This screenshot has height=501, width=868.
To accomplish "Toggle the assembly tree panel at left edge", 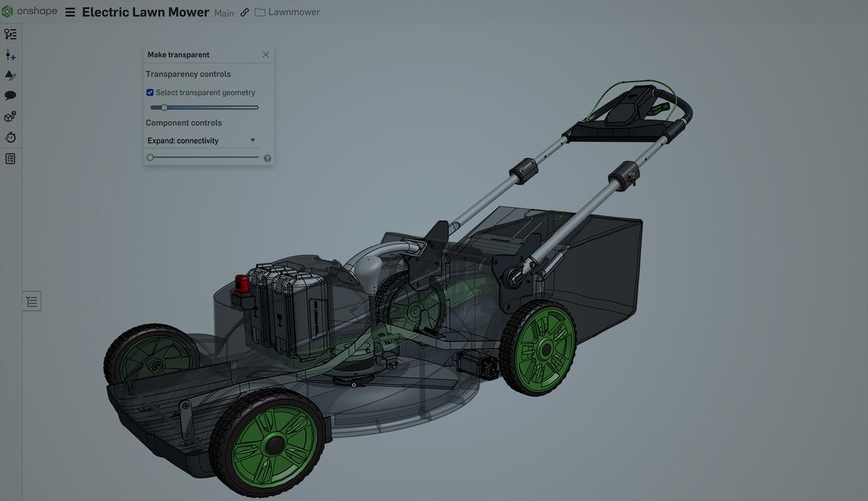I will pyautogui.click(x=31, y=301).
